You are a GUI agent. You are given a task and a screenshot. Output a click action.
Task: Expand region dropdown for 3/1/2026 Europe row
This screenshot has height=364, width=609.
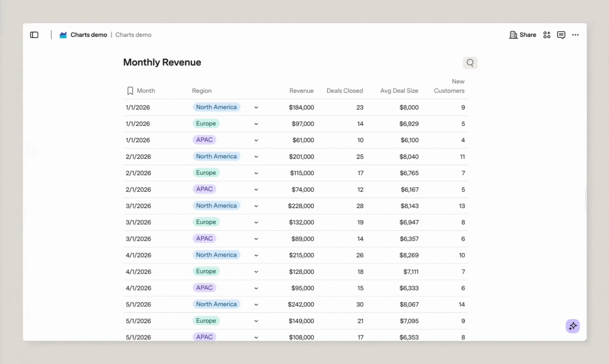256,222
